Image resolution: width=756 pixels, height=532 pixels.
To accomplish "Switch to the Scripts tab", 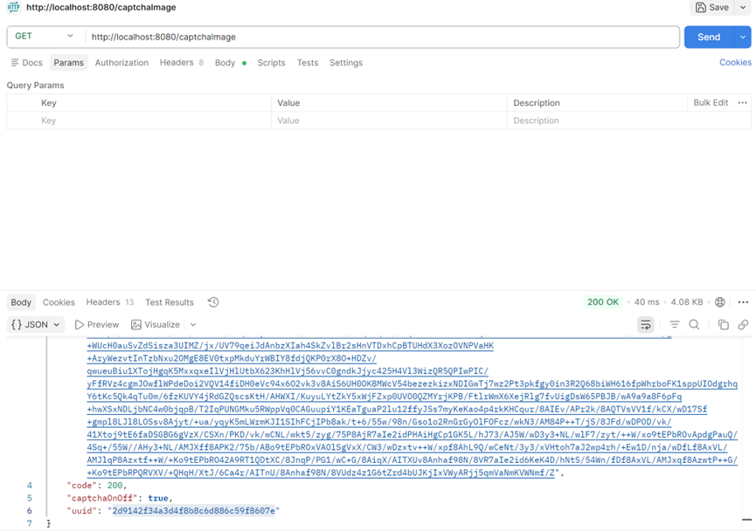I will click(271, 63).
